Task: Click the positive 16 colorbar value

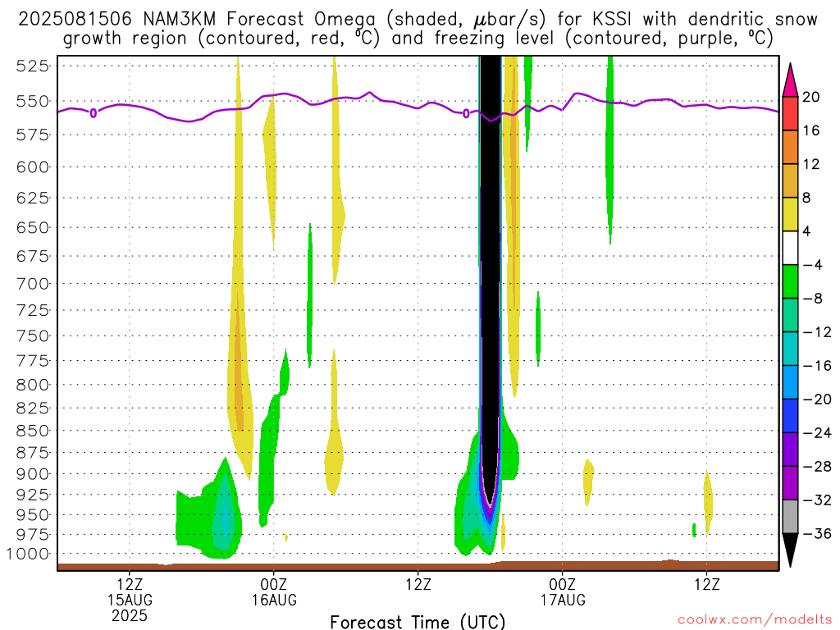Action: coord(811,130)
